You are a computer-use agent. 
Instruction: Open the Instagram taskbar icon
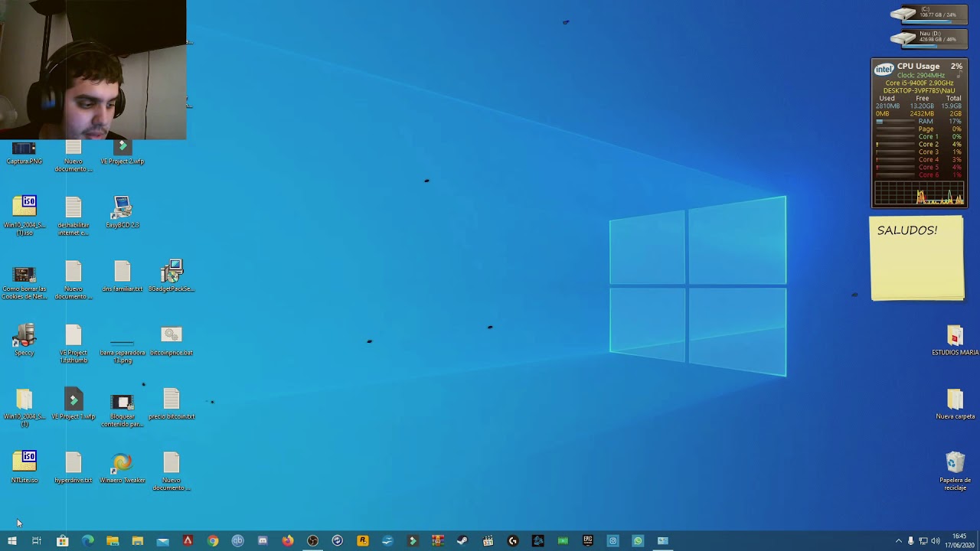[x=612, y=541]
